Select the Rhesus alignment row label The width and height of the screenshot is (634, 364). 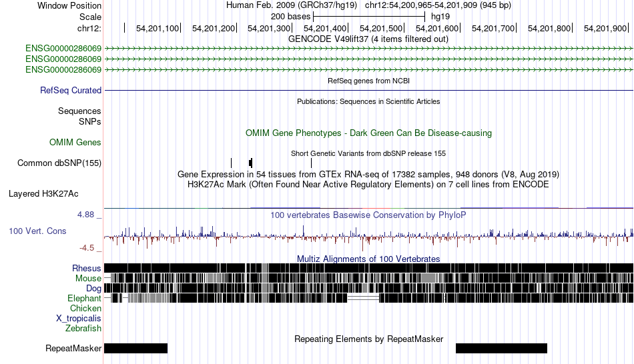(87, 268)
